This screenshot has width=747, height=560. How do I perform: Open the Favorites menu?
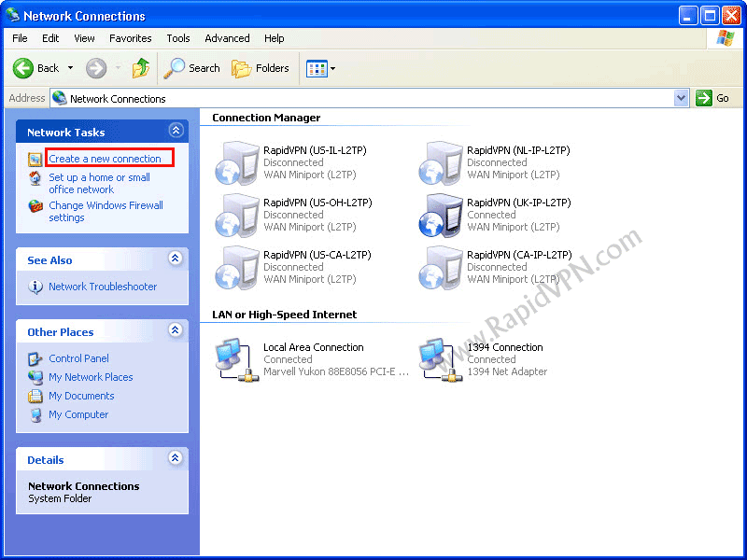(x=131, y=38)
